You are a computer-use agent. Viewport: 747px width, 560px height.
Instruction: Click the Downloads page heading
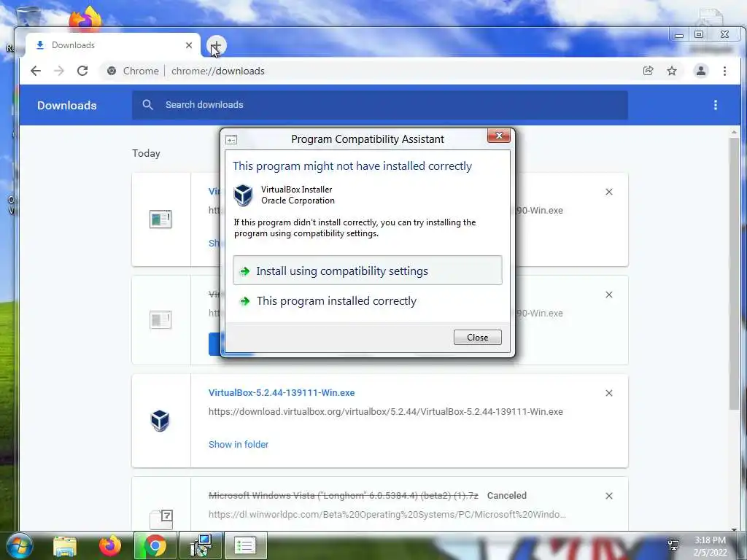[66, 105]
